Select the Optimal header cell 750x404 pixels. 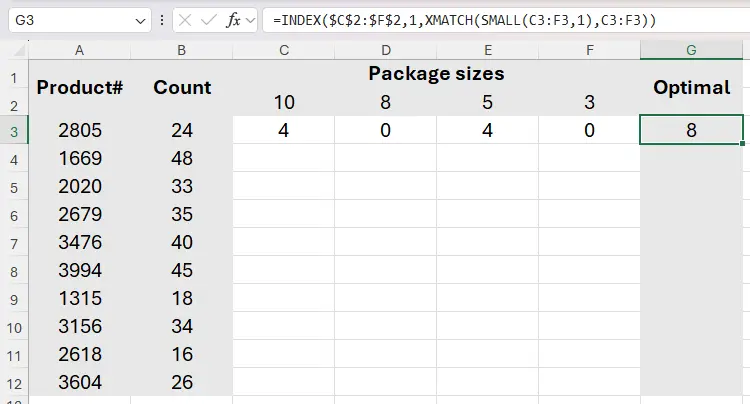691,87
